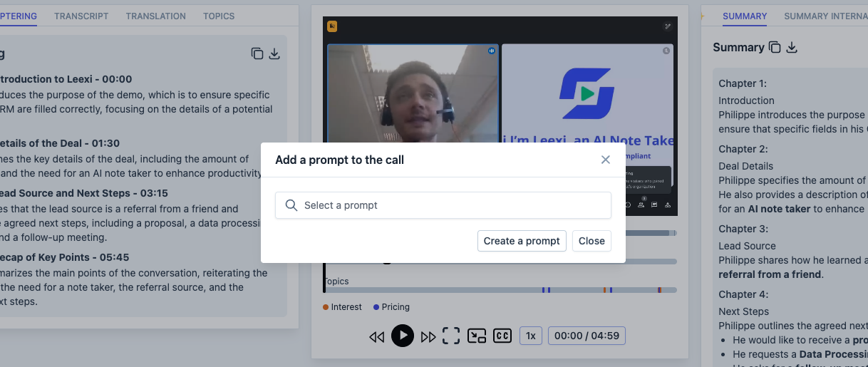The width and height of the screenshot is (868, 367).
Task: Click the yellow icon at video top left
Action: click(332, 26)
